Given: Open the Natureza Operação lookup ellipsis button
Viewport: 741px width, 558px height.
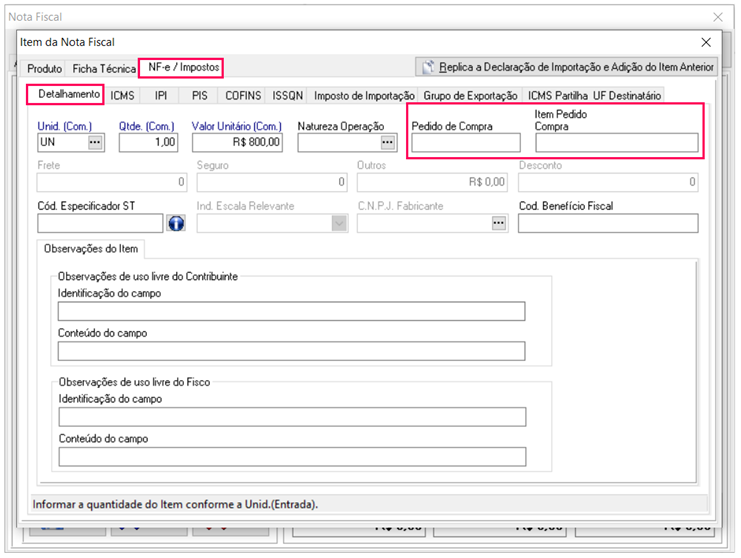Looking at the screenshot, I should [x=388, y=143].
